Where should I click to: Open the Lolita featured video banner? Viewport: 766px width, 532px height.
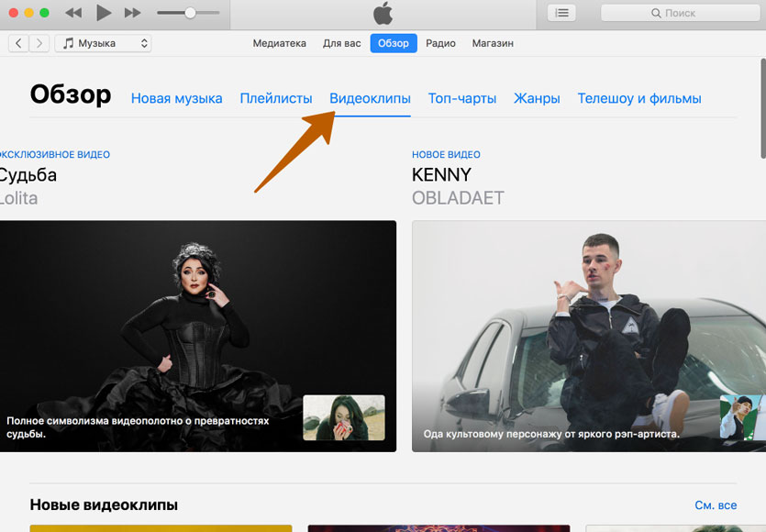[x=198, y=336]
